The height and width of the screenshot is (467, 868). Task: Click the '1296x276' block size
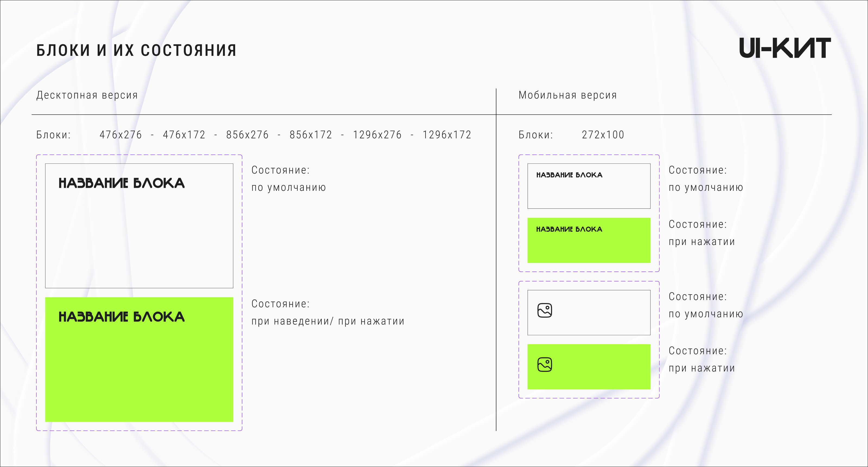[x=377, y=135]
